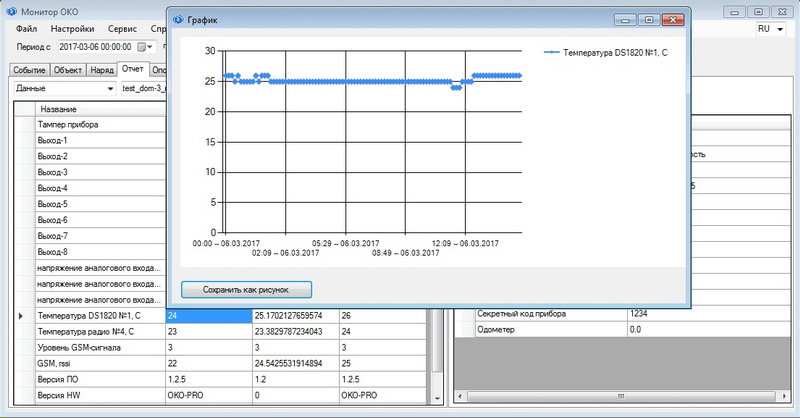Open the Файл menu
This screenshot has height=418, width=800.
click(x=27, y=29)
